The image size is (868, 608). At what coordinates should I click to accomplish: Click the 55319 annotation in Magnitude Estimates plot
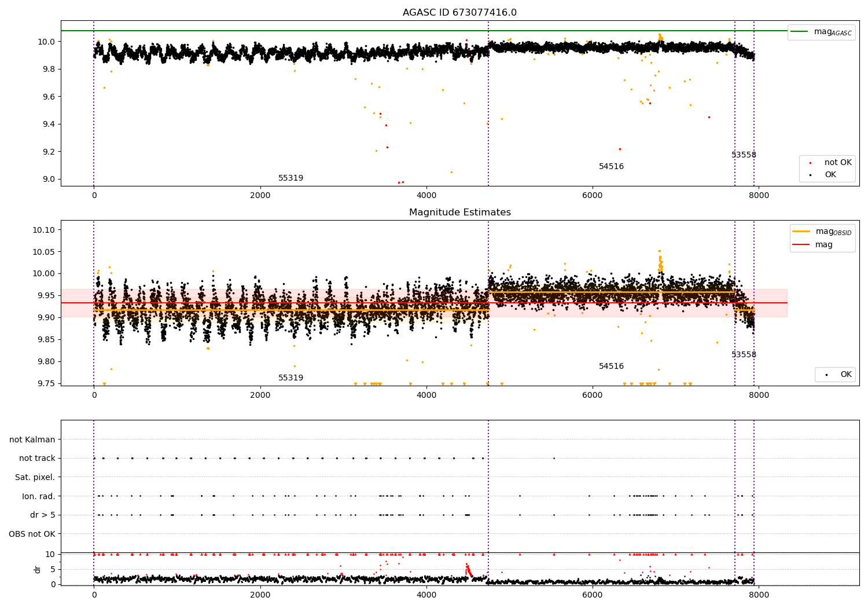pos(290,378)
